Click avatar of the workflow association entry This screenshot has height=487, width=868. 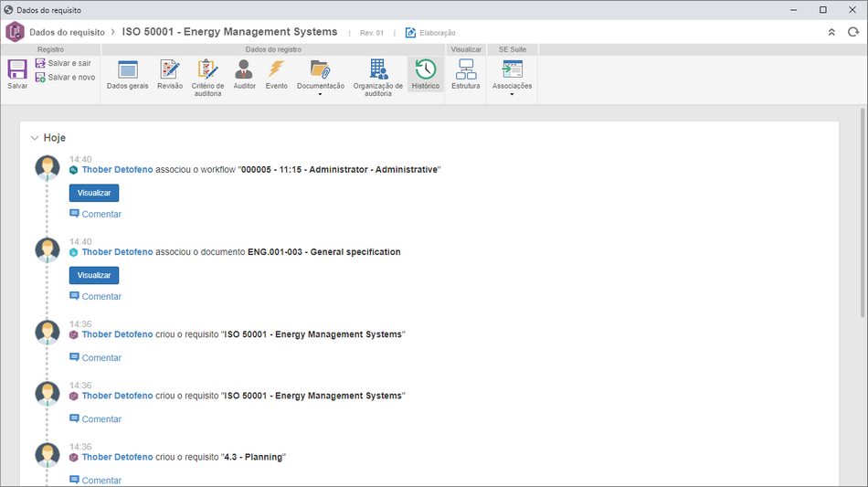click(47, 168)
